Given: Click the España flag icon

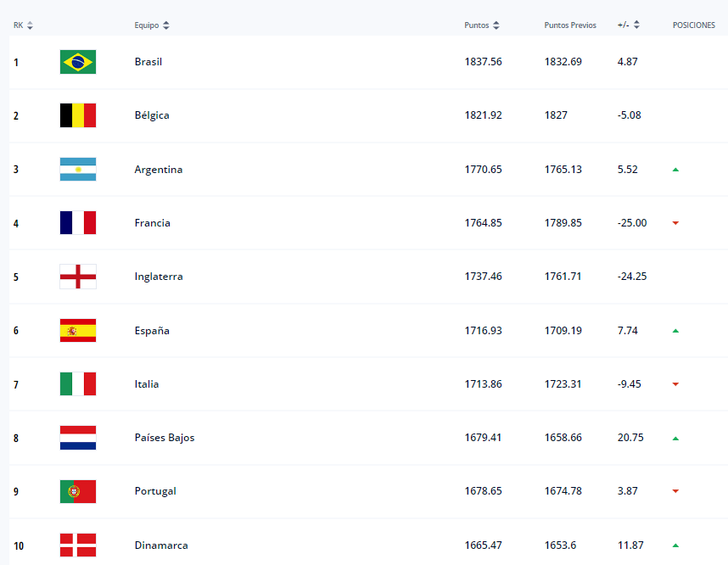Looking at the screenshot, I should (x=77, y=330).
